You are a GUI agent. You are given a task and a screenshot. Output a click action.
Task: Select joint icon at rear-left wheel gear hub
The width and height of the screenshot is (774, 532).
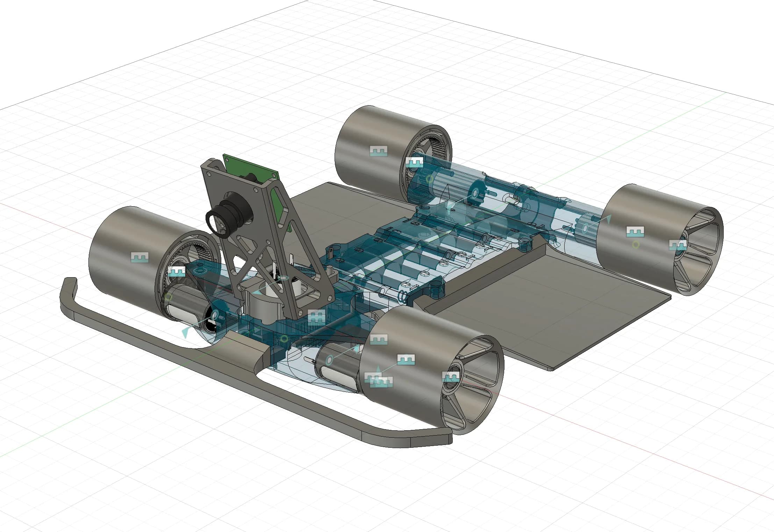click(x=415, y=163)
